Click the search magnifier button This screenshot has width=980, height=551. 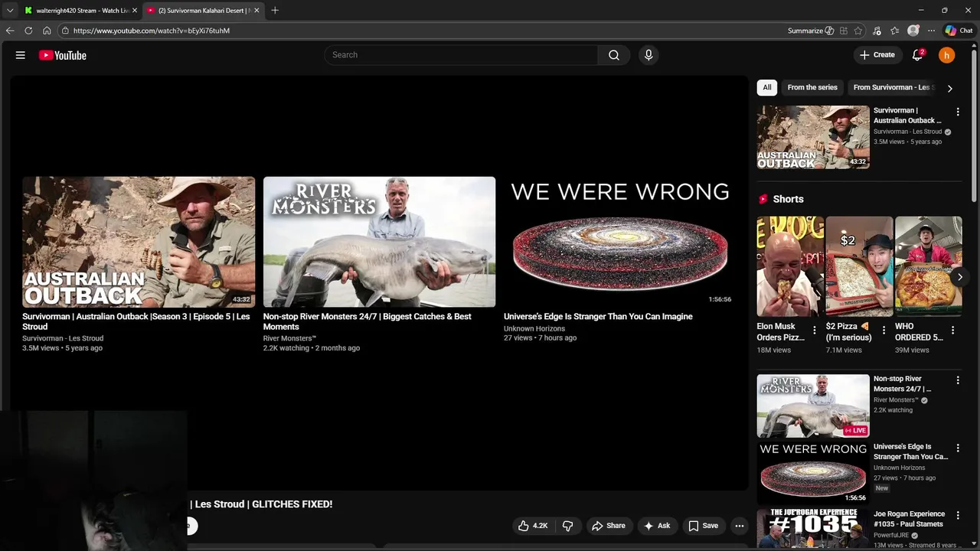click(x=613, y=55)
